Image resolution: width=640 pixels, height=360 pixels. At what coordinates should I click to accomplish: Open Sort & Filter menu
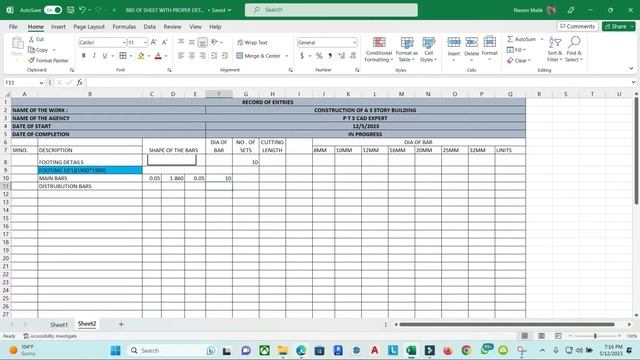555,49
